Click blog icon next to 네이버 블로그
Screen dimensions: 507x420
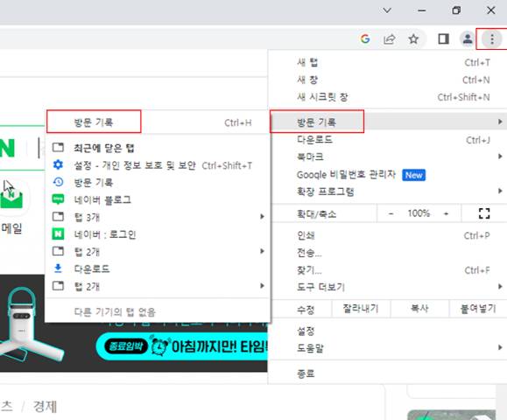point(58,199)
